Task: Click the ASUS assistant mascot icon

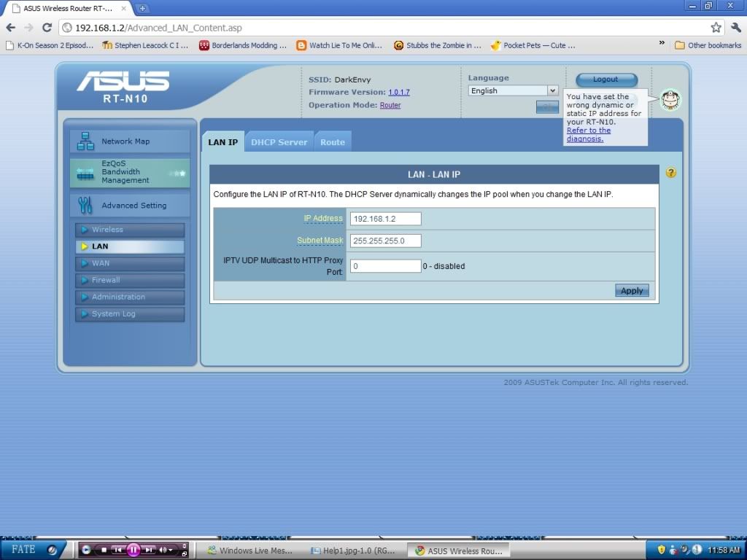Action: point(670,99)
